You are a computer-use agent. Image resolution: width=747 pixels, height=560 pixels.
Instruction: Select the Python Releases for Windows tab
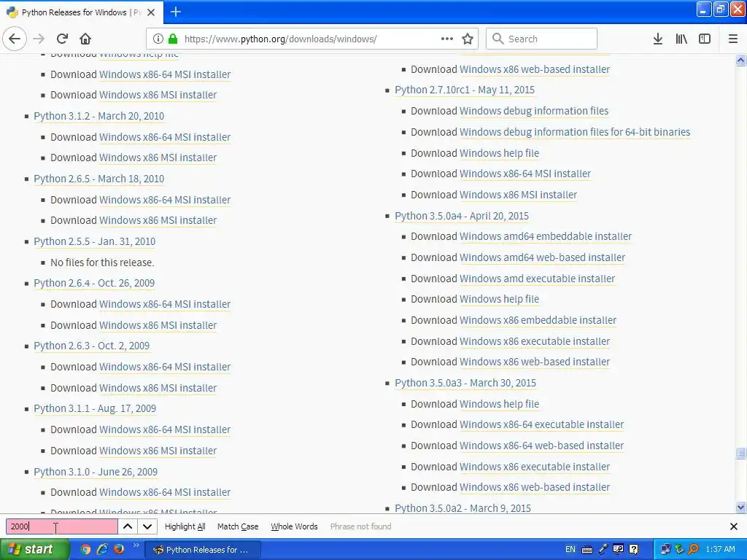pos(81,12)
